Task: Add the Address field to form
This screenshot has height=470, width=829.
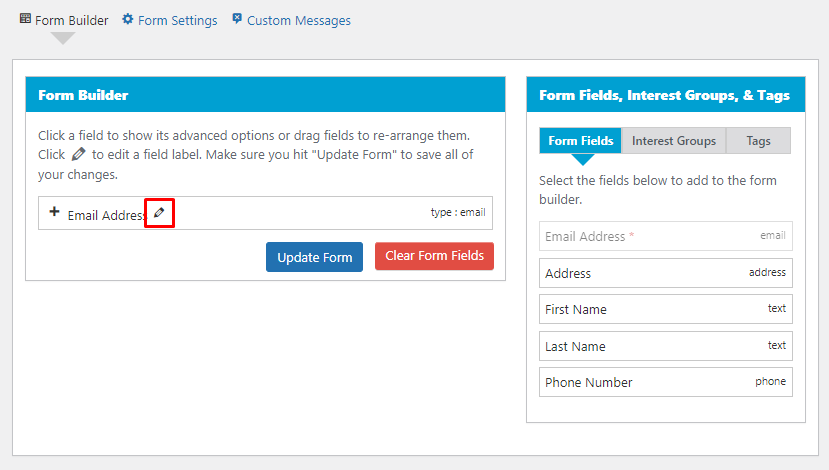Action: coord(666,273)
